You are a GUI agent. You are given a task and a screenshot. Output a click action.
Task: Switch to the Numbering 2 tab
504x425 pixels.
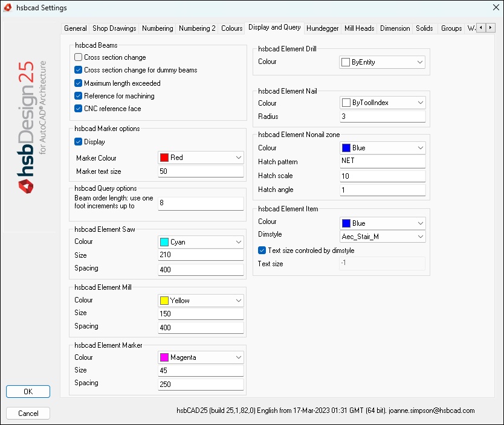197,28
